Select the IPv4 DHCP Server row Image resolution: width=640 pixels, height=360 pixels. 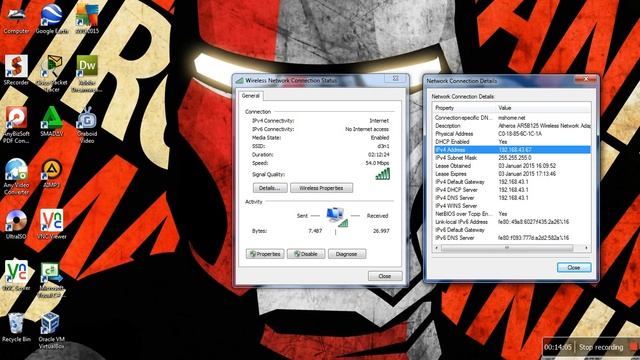point(512,190)
